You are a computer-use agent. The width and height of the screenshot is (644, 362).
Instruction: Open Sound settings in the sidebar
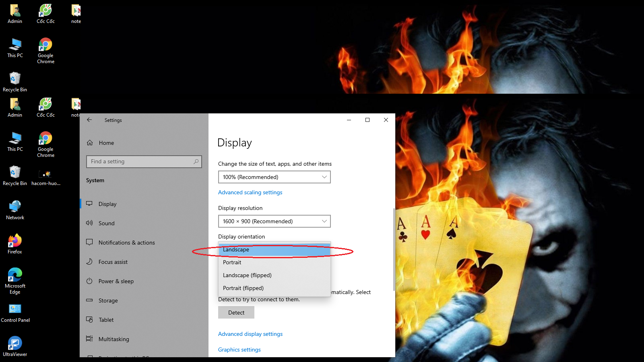[106, 223]
